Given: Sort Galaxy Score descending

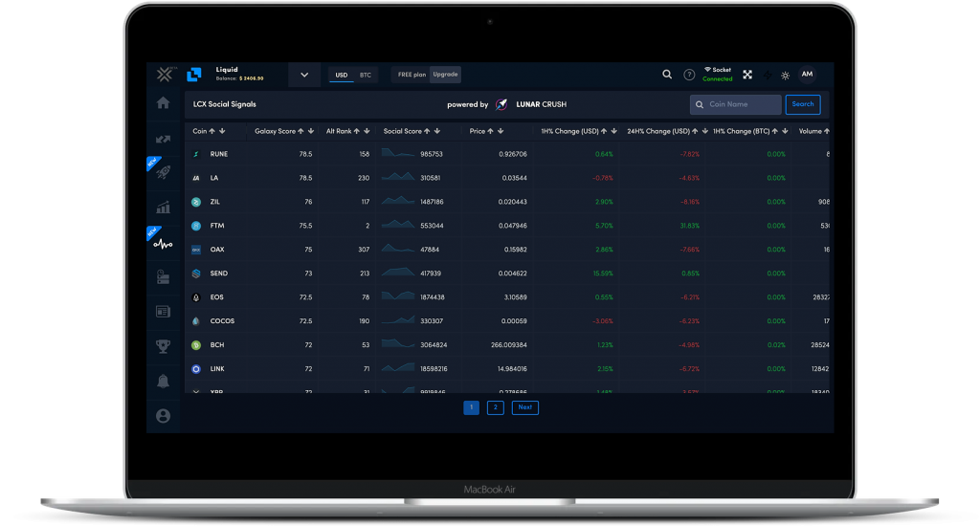Looking at the screenshot, I should pos(311,131).
